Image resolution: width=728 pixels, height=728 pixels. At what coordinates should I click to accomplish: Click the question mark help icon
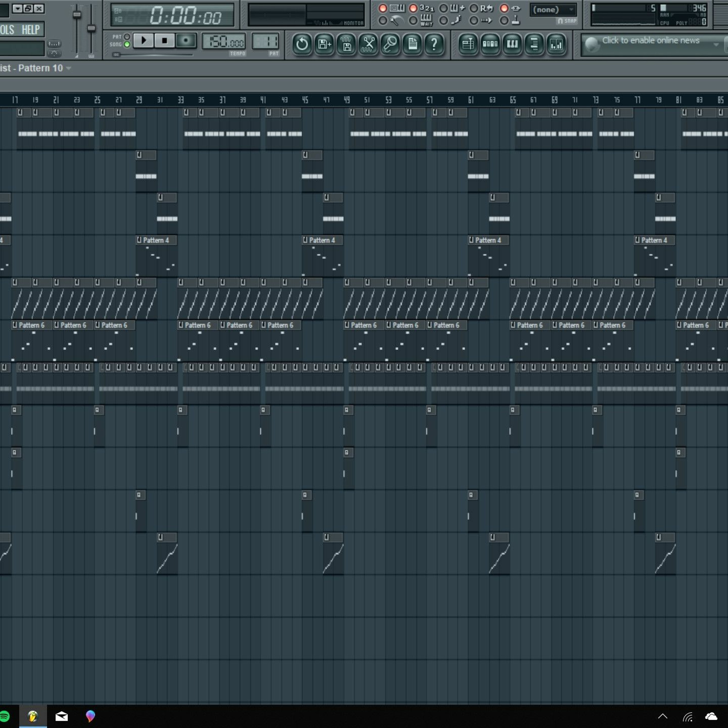(x=434, y=44)
